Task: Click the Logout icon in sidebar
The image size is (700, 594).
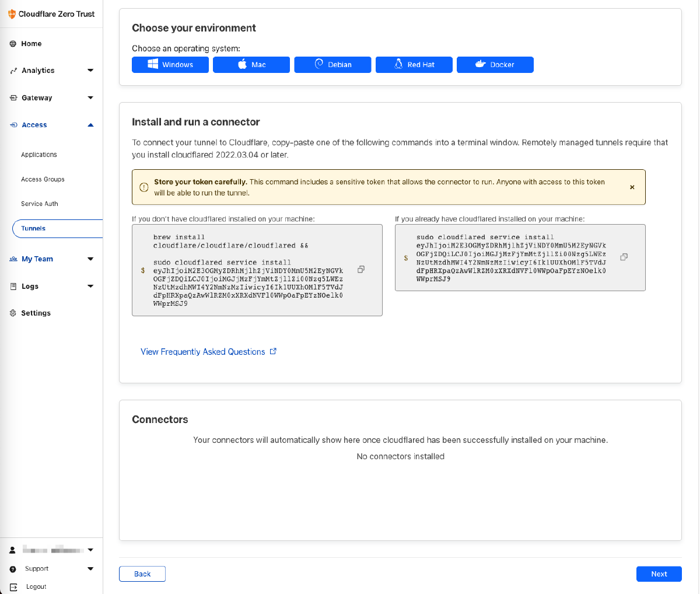Action: point(13,587)
